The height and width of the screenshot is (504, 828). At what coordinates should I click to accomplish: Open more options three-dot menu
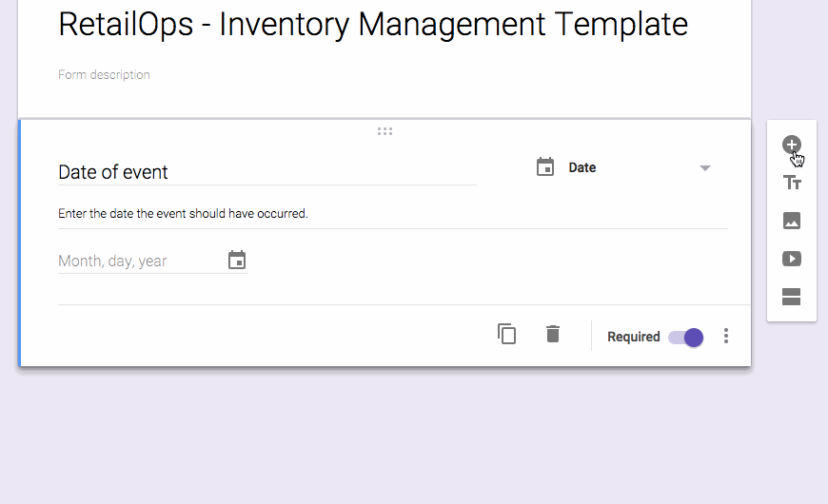(726, 336)
